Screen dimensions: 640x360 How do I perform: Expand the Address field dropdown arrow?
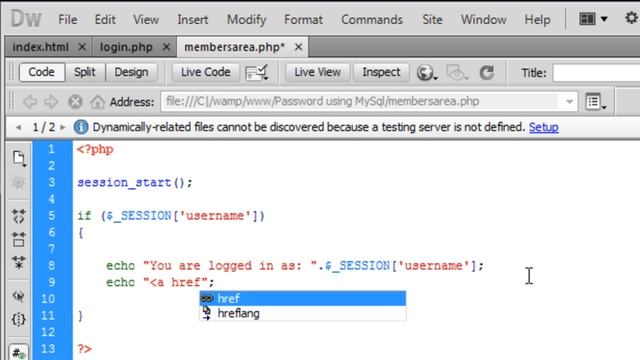point(569,102)
